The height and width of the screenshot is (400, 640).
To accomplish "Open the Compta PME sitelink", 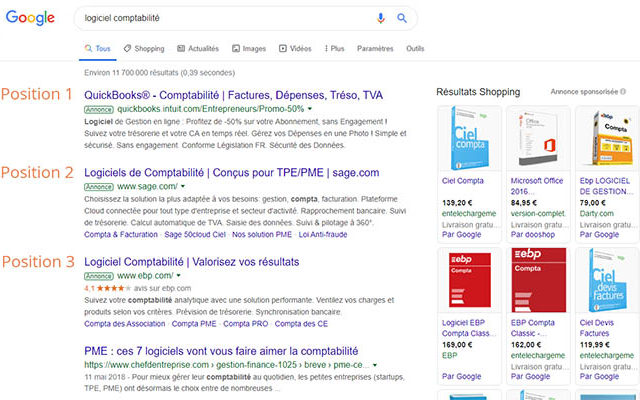I will tap(194, 324).
